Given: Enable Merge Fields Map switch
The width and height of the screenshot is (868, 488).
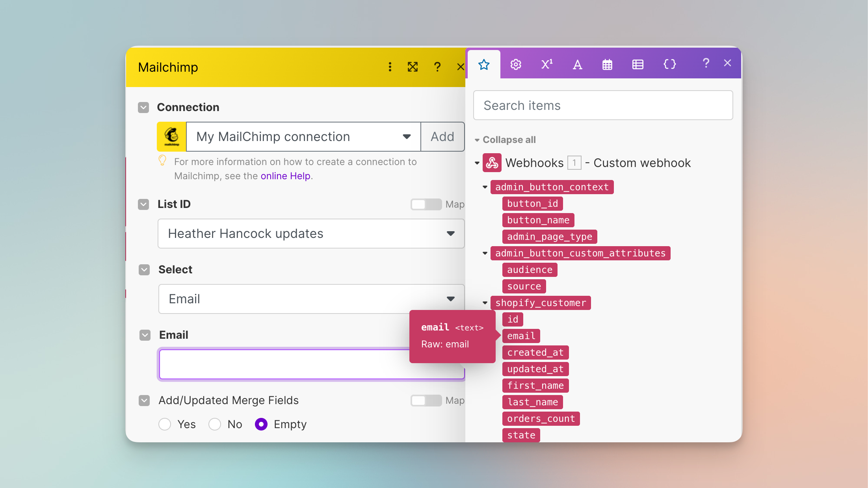Looking at the screenshot, I should tap(426, 401).
